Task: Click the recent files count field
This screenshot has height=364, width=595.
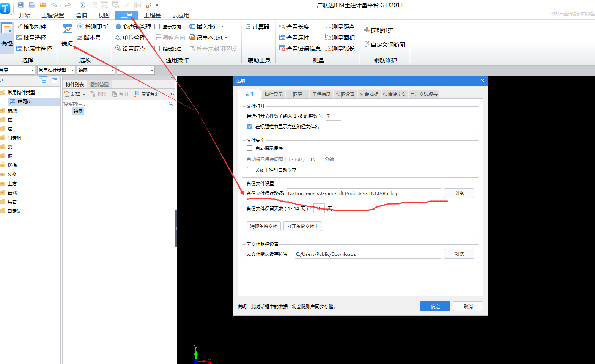Action: click(334, 116)
